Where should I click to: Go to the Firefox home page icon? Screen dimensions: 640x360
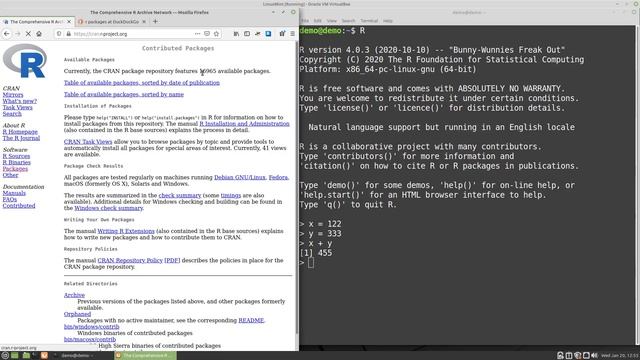[39, 34]
